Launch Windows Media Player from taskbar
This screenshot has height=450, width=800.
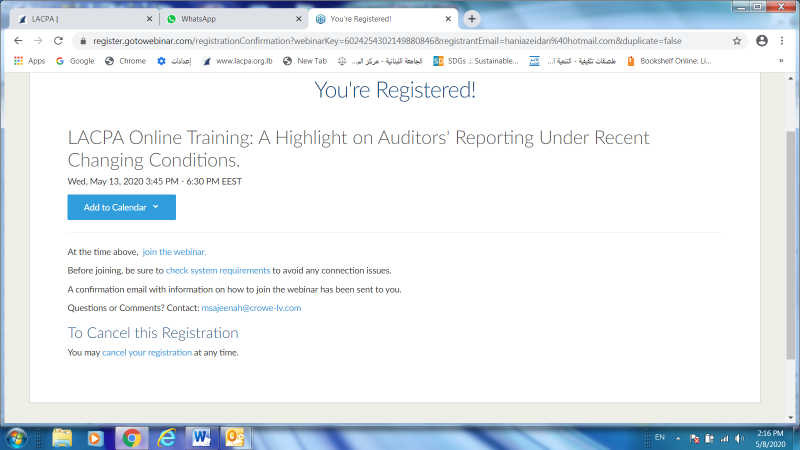click(x=95, y=438)
